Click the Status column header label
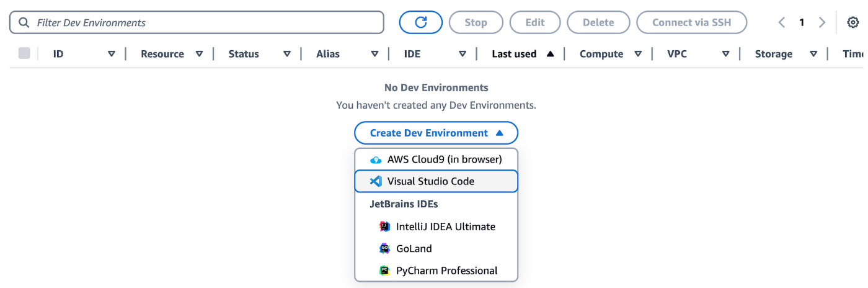Screen dimensions: 868x288 tap(244, 54)
